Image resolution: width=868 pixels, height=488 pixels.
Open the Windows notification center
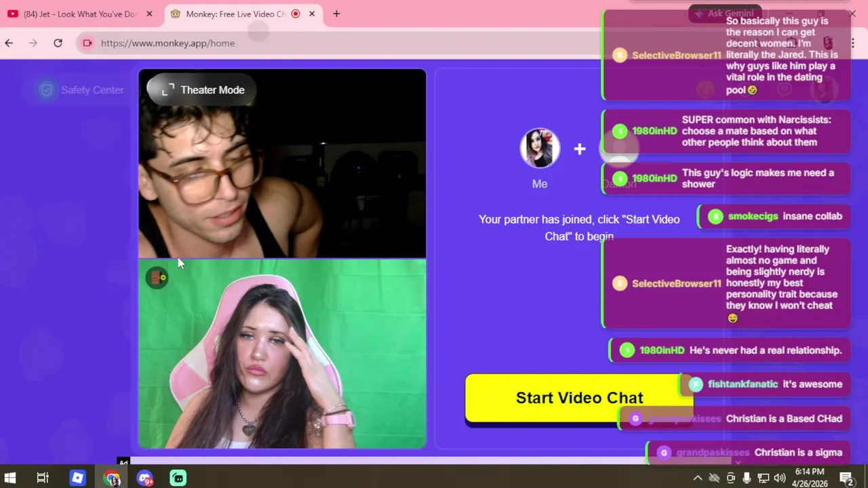847,478
